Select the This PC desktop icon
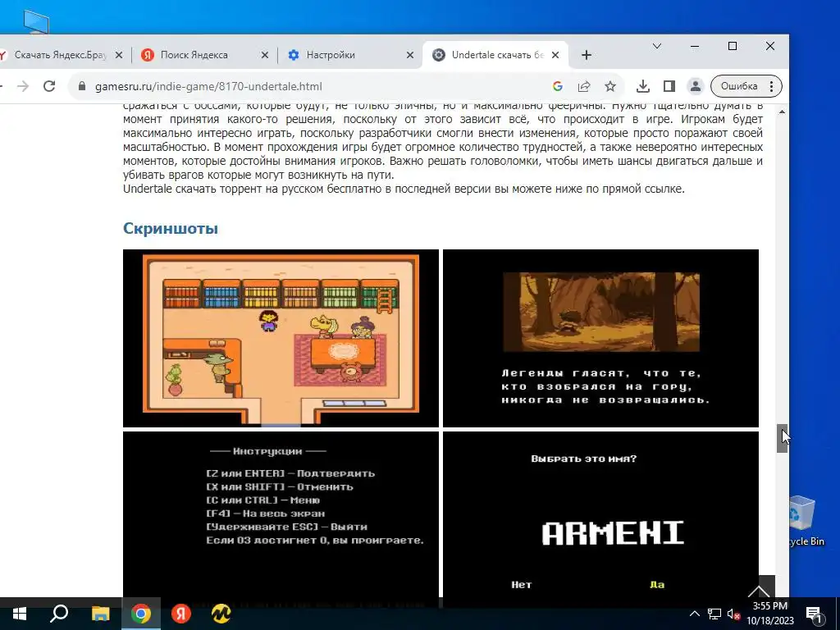 point(36,21)
